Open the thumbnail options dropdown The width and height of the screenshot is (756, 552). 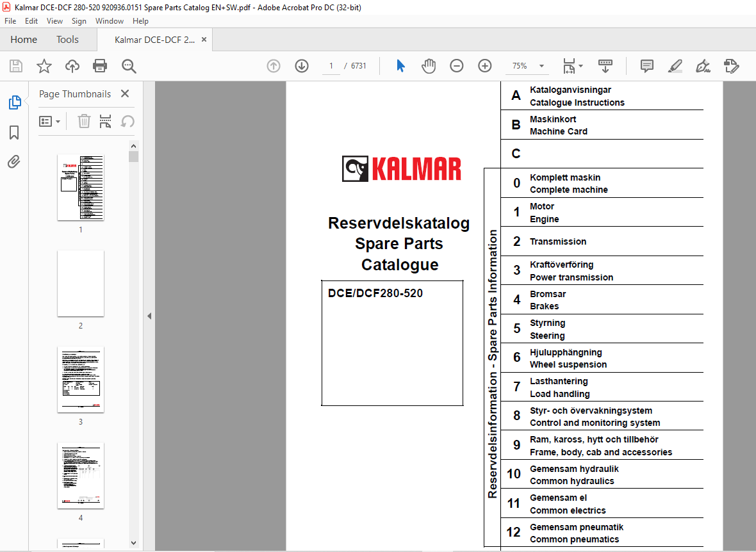pyautogui.click(x=49, y=122)
